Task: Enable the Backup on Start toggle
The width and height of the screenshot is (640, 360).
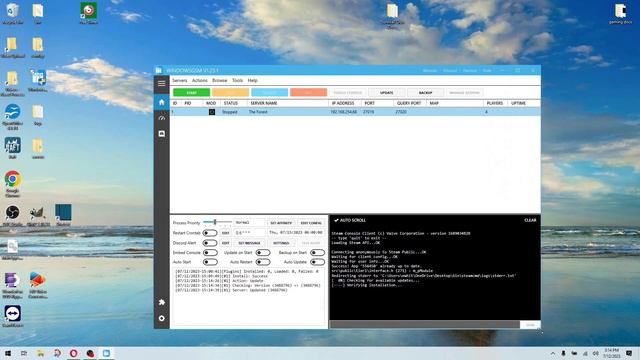Action: click(x=317, y=253)
